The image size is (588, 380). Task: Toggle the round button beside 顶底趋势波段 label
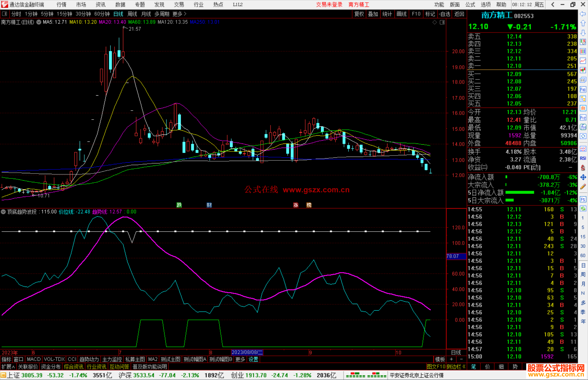(3, 212)
